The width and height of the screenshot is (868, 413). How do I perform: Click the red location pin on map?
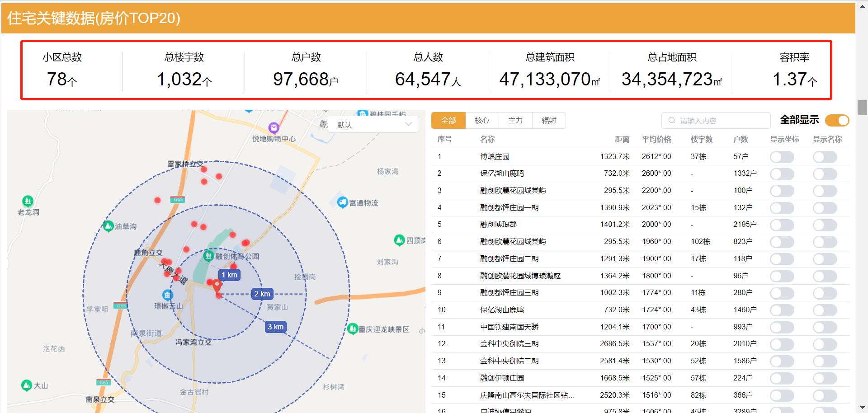tap(217, 286)
